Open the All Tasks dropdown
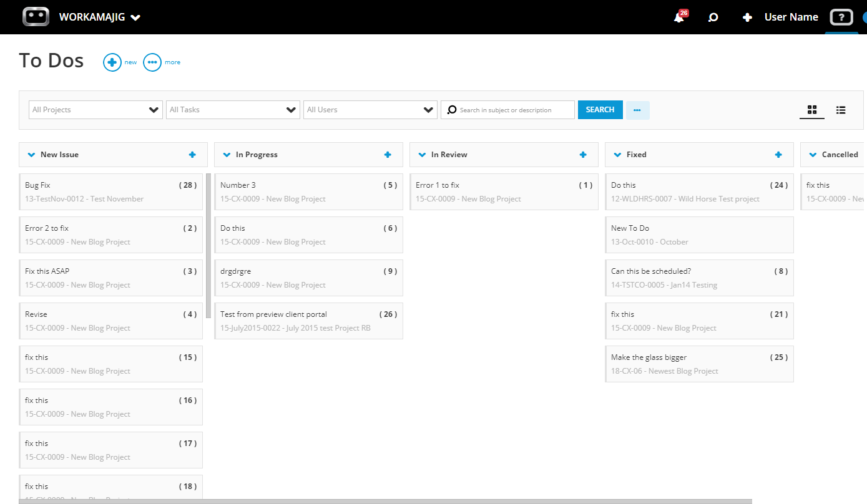The height and width of the screenshot is (504, 867). click(x=233, y=110)
